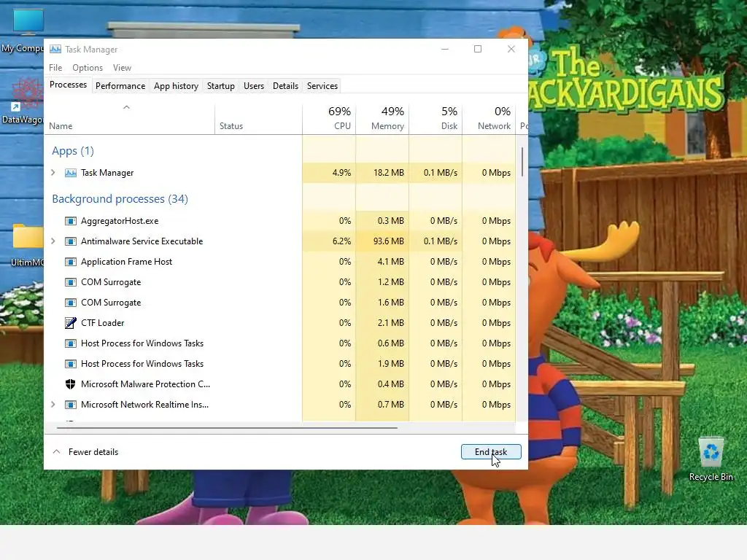
Task: Open the Options menu
Action: pyautogui.click(x=88, y=68)
